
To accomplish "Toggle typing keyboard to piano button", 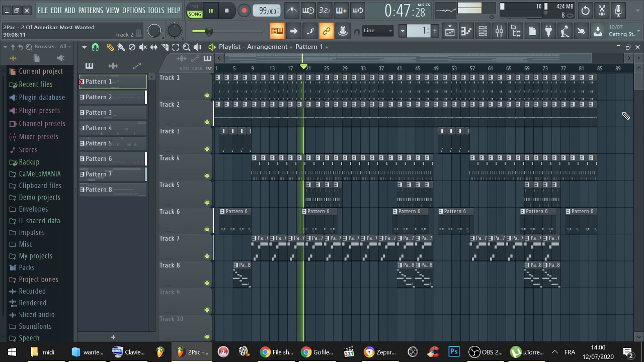I will click(x=277, y=31).
